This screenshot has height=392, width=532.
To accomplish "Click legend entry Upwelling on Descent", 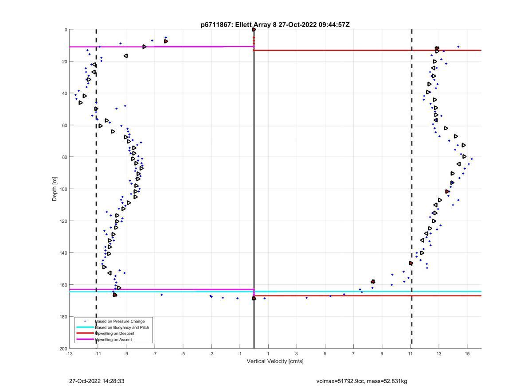I will pos(114,334).
